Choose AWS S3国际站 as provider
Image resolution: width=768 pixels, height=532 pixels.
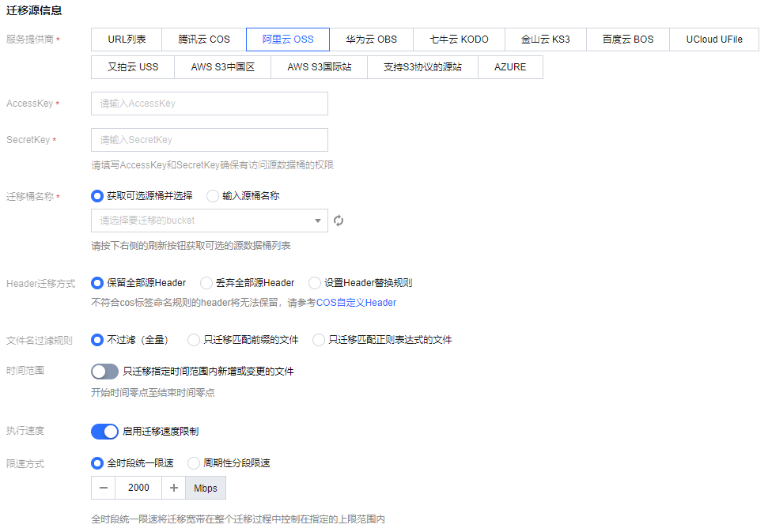click(320, 67)
